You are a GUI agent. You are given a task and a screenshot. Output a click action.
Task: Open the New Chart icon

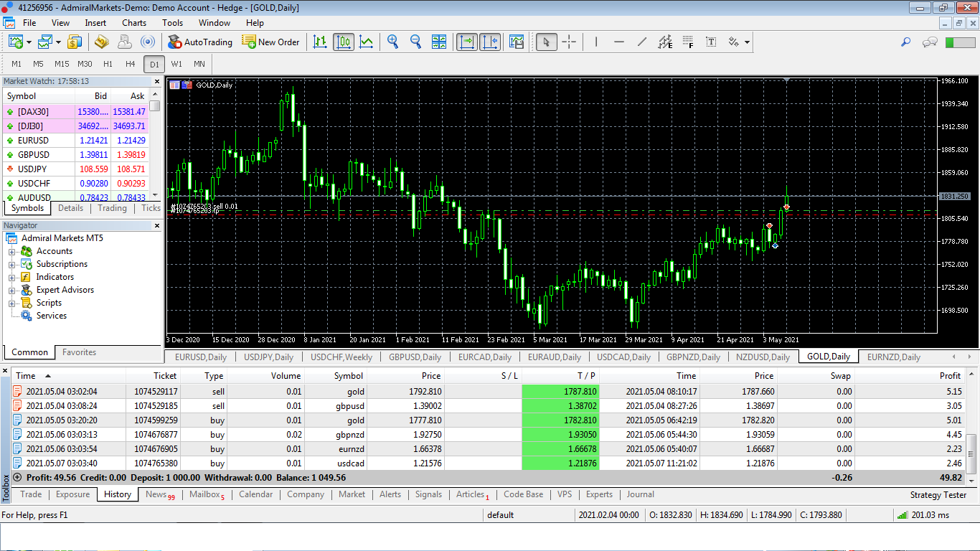pos(16,42)
